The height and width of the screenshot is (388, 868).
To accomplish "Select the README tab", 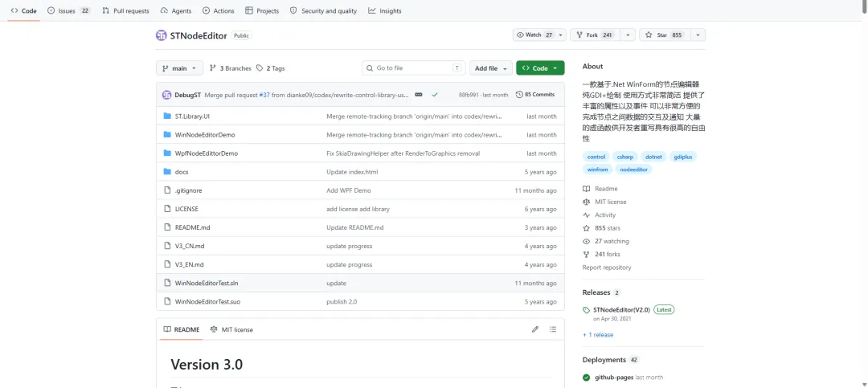I will click(x=181, y=329).
